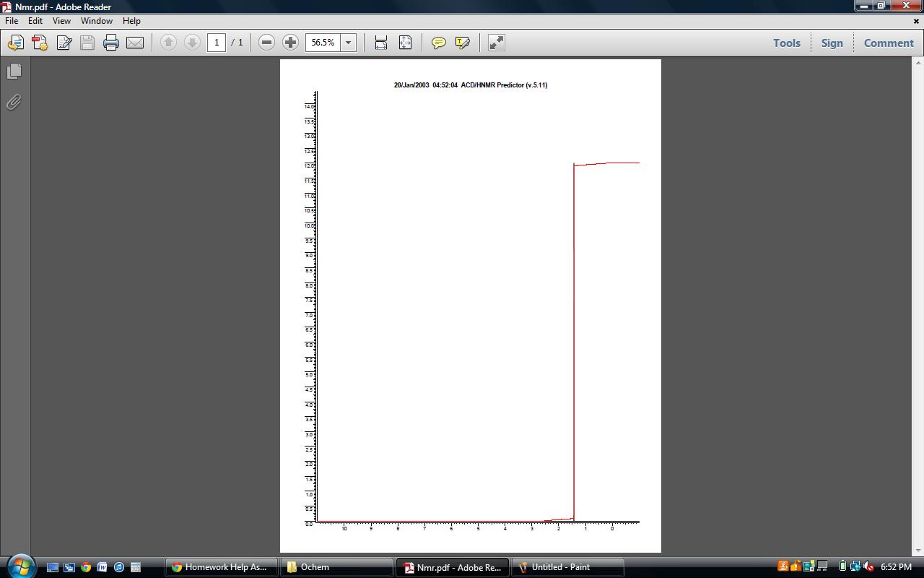The width and height of the screenshot is (924, 578).
Task: Click the page number field
Action: tap(217, 43)
